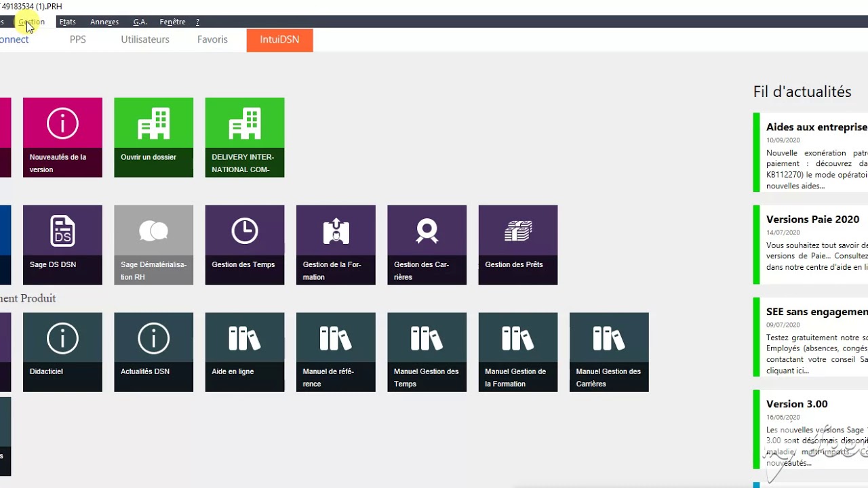This screenshot has width=868, height=488.
Task: Open the Manuel Gestion des Carrières tile
Action: 609,352
